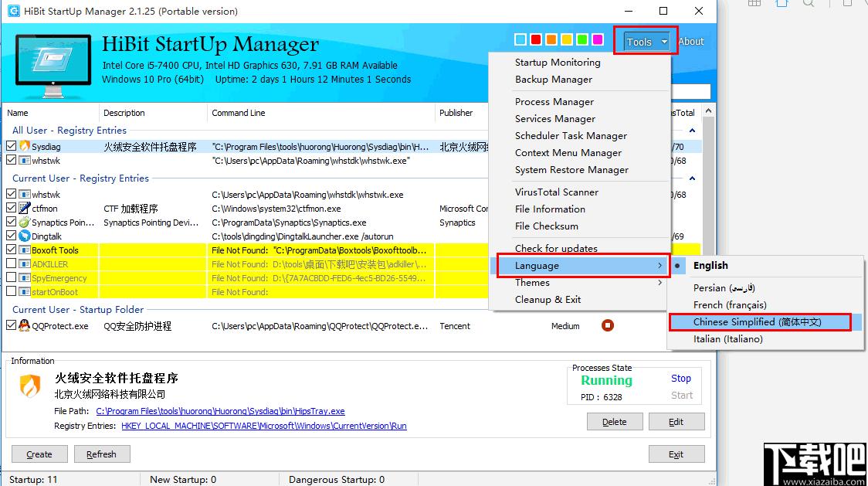The image size is (868, 486).
Task: Uncheck the QQProtect.exe checkbox
Action: pyautogui.click(x=11, y=325)
